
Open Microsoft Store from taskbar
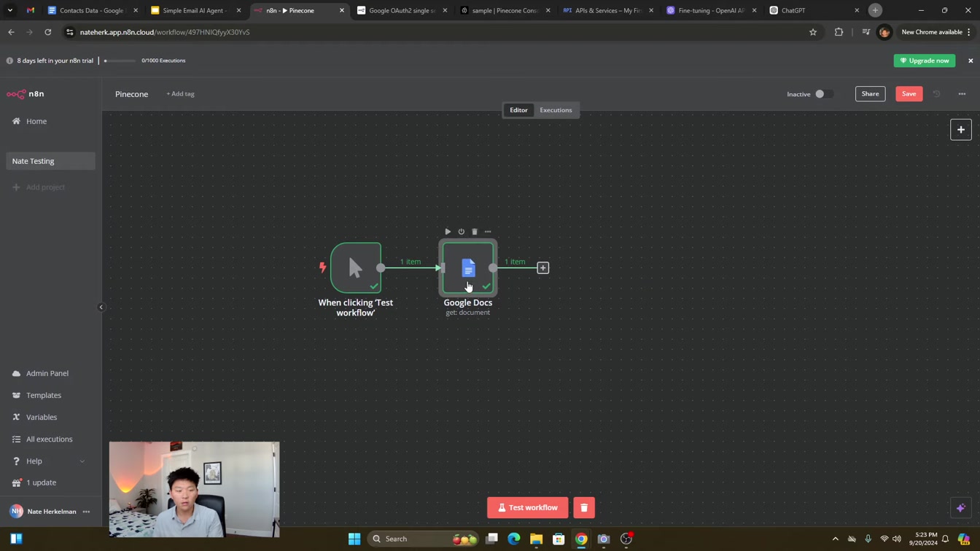559,539
